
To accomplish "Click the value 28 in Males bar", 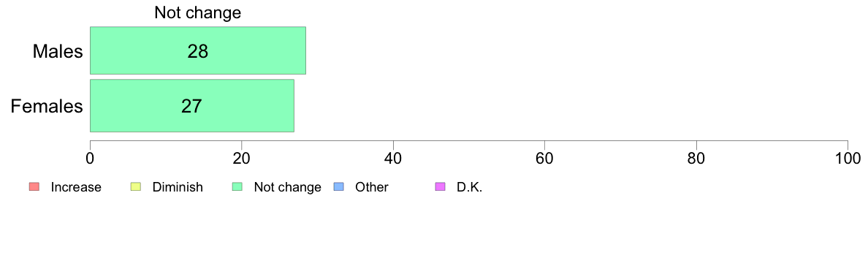I will (x=197, y=51).
